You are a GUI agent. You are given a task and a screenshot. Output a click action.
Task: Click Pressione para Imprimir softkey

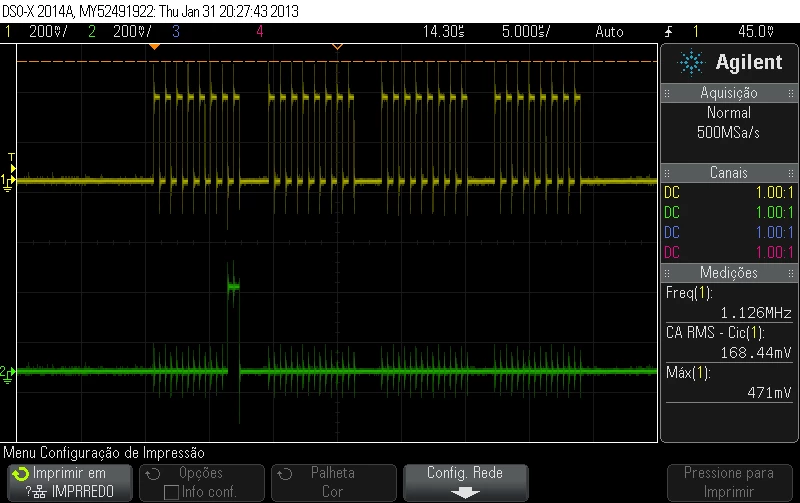click(x=729, y=483)
